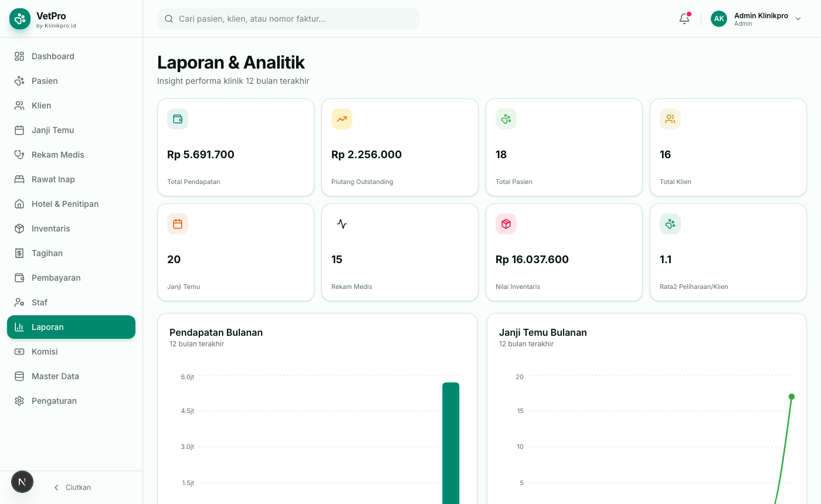The height and width of the screenshot is (504, 821).
Task: Click the Rekam Medis stethoscope icon
Action: 19,155
